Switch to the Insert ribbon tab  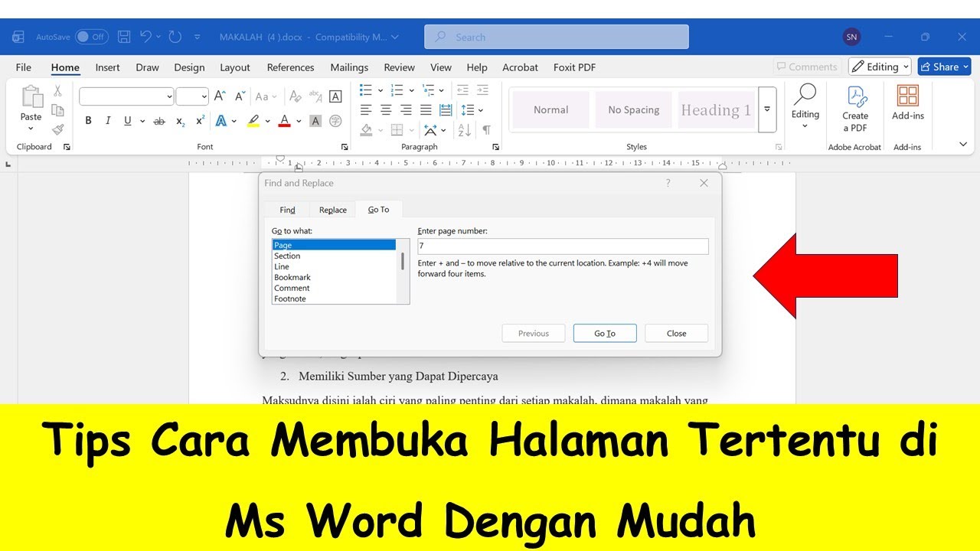coord(107,67)
